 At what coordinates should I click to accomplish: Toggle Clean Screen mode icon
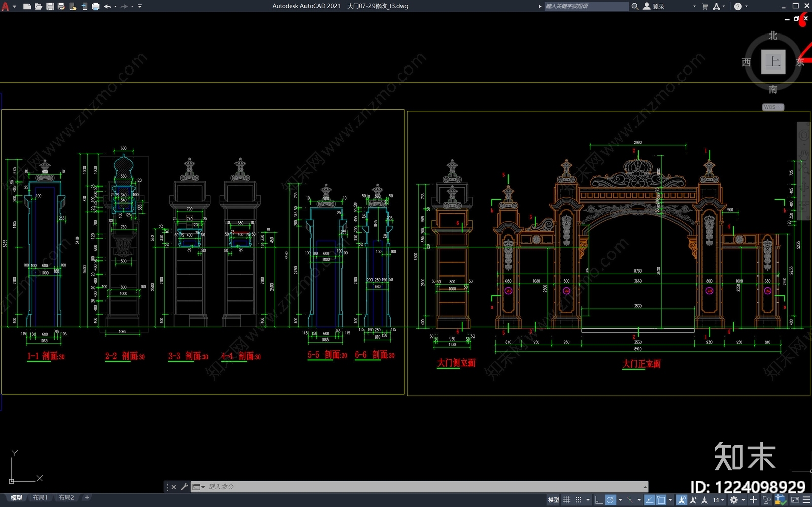(x=795, y=500)
